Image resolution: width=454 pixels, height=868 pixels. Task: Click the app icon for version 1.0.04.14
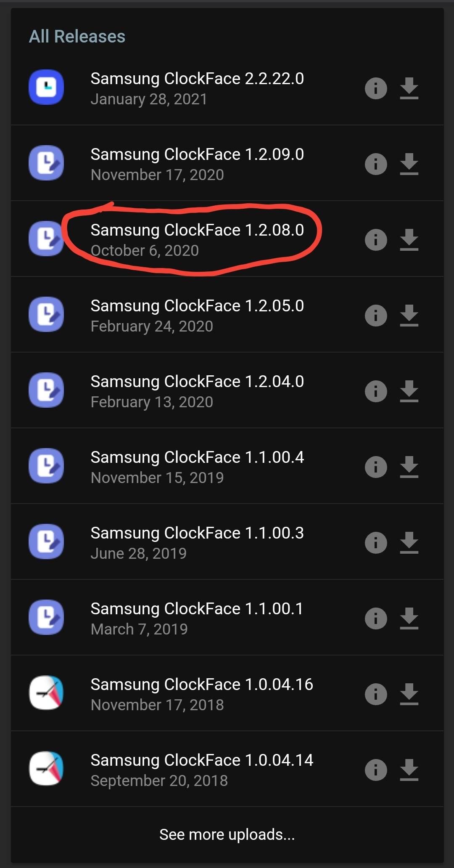coord(46,769)
